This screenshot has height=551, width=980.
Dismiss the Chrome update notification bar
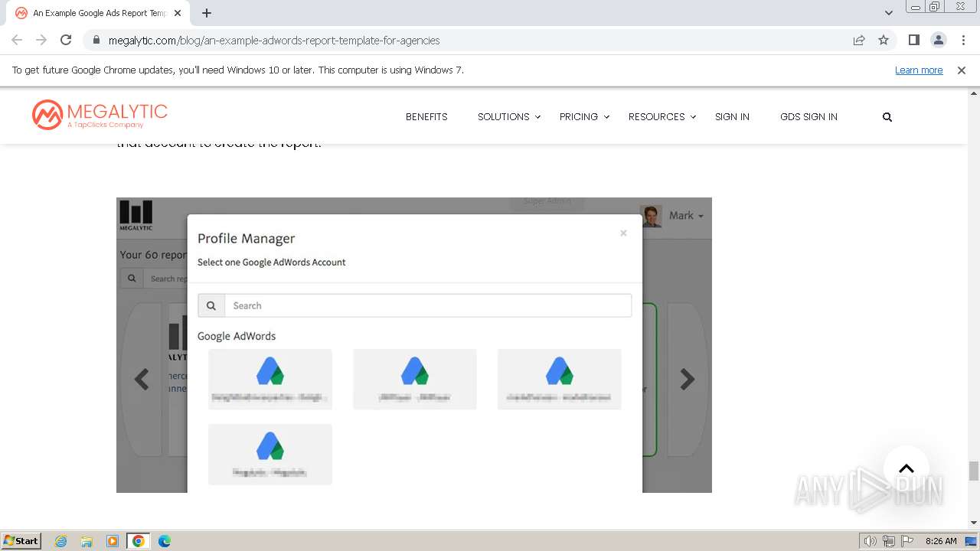962,70
